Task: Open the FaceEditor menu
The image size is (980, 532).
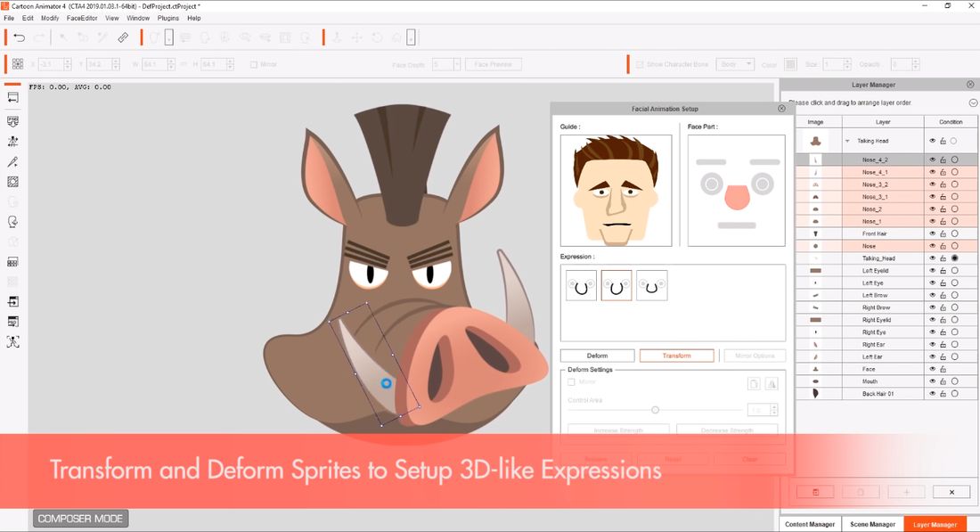Action: tap(82, 18)
